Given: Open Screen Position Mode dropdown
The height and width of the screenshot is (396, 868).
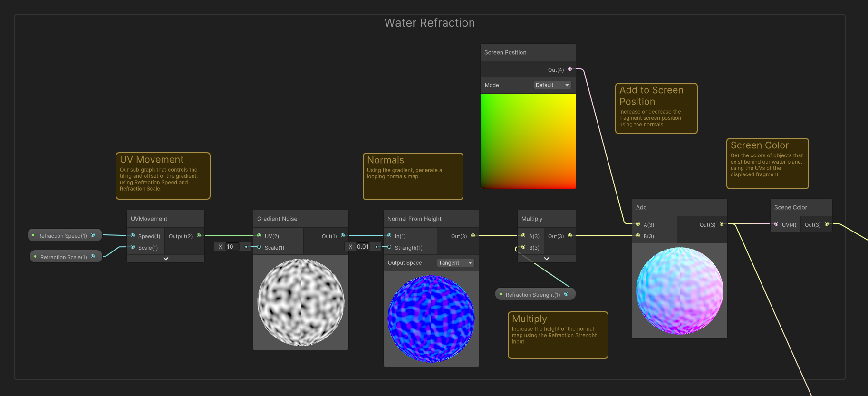Looking at the screenshot, I should pos(552,85).
